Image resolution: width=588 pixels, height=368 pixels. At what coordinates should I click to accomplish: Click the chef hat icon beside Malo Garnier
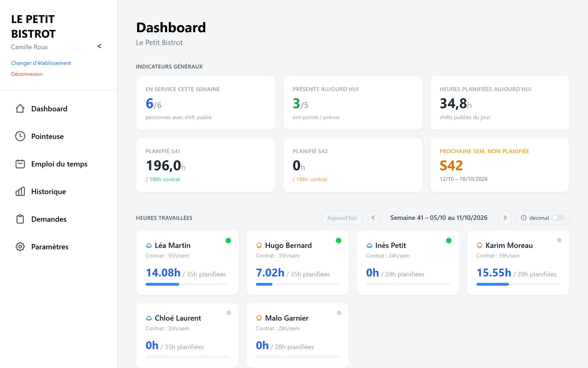[259, 318]
